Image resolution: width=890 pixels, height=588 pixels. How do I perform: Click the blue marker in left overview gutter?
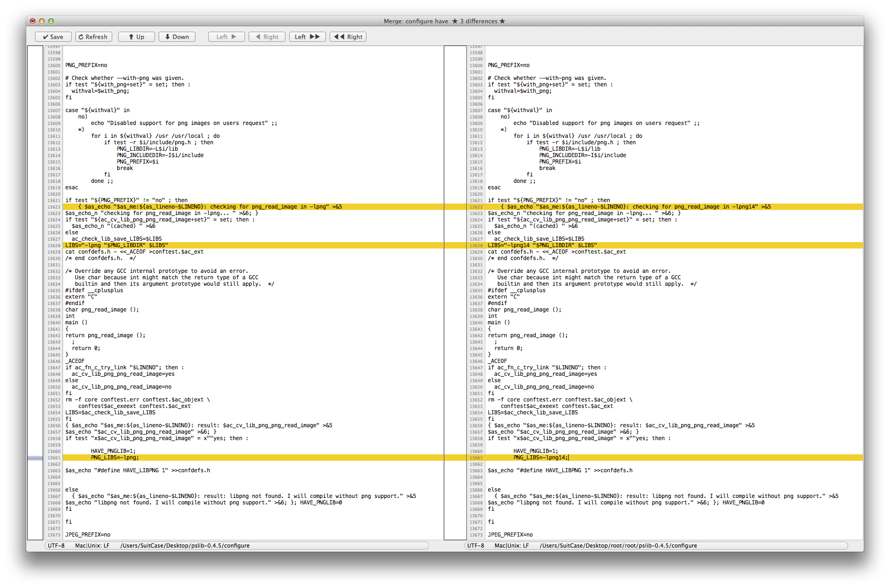[35, 458]
